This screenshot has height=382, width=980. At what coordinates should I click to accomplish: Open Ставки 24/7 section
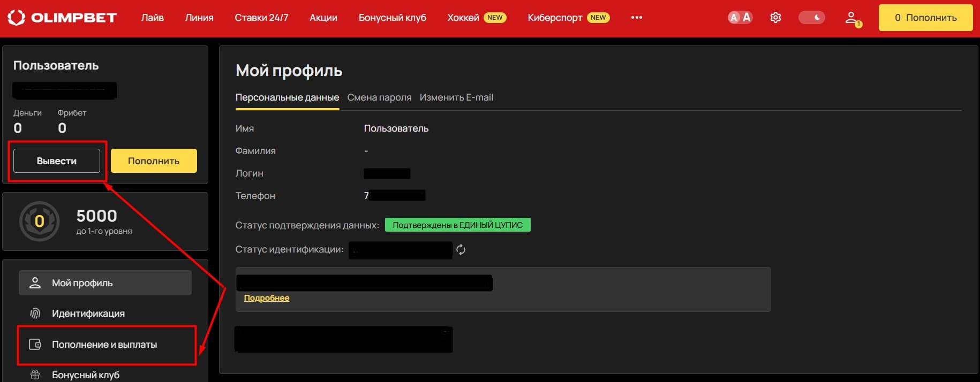(261, 18)
